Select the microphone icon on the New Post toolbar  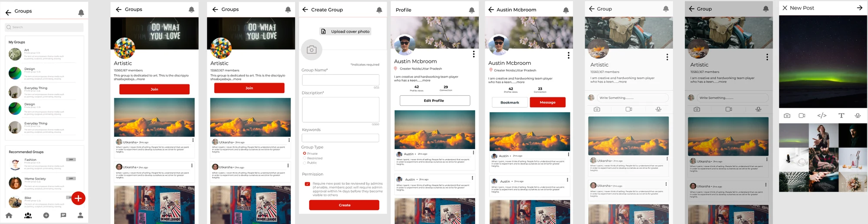[x=858, y=116]
